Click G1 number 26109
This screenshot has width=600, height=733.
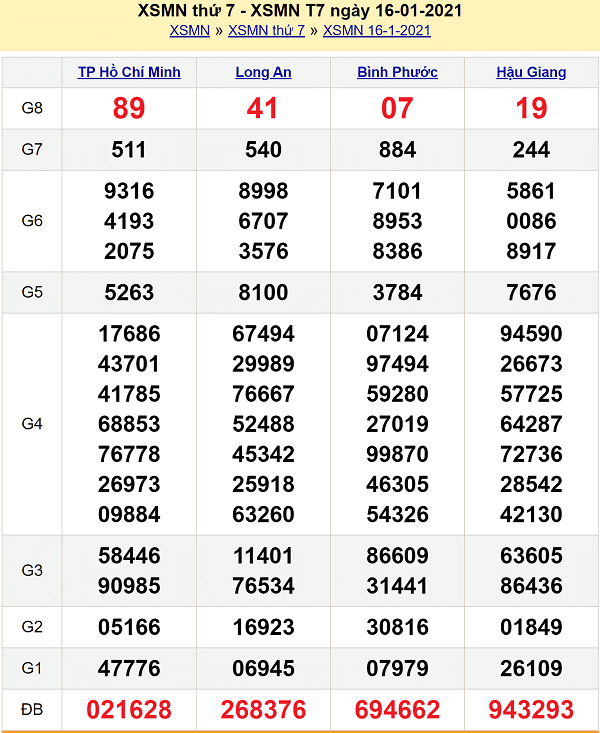coord(531,668)
